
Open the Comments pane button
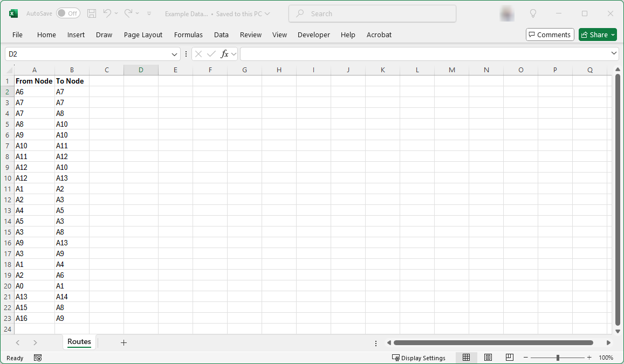[550, 35]
